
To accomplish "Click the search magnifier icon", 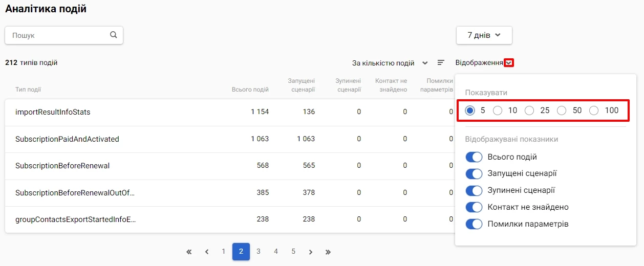I will 114,35.
